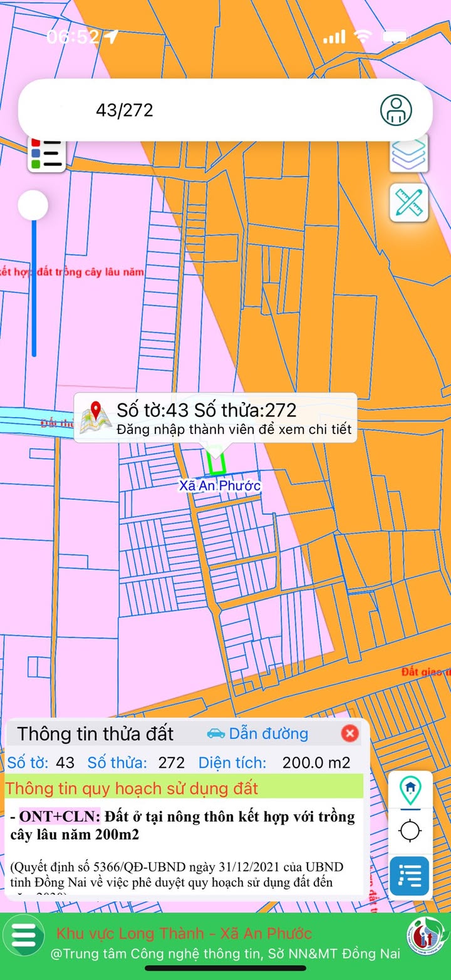
Task: Tap the Trung tâm Công nghệ thông tin credit line
Action: (x=225, y=954)
